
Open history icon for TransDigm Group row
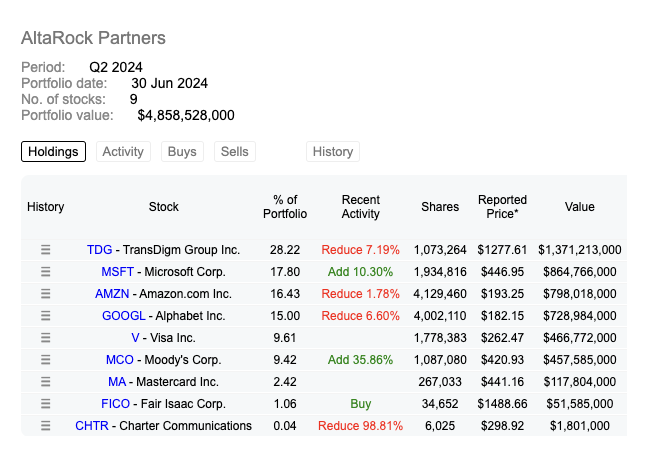45,250
